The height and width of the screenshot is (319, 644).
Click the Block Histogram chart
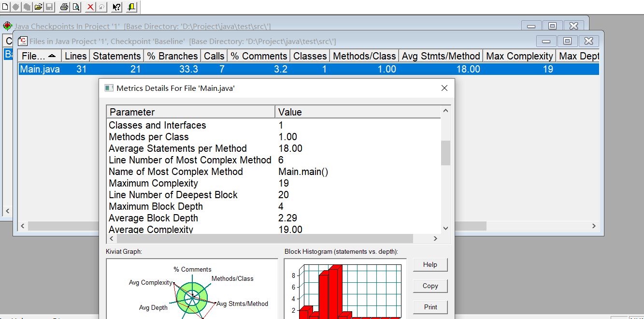pyautogui.click(x=345, y=289)
